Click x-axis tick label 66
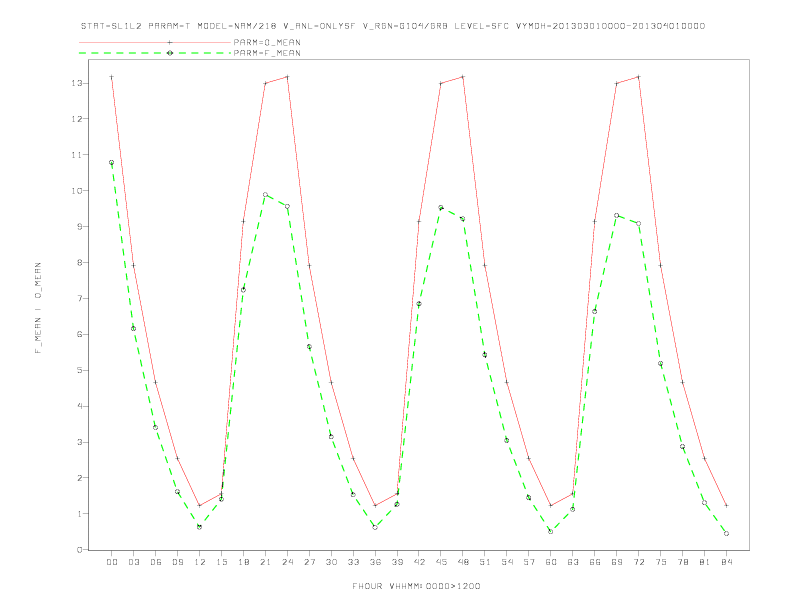The image size is (792, 612). pyautogui.click(x=595, y=562)
